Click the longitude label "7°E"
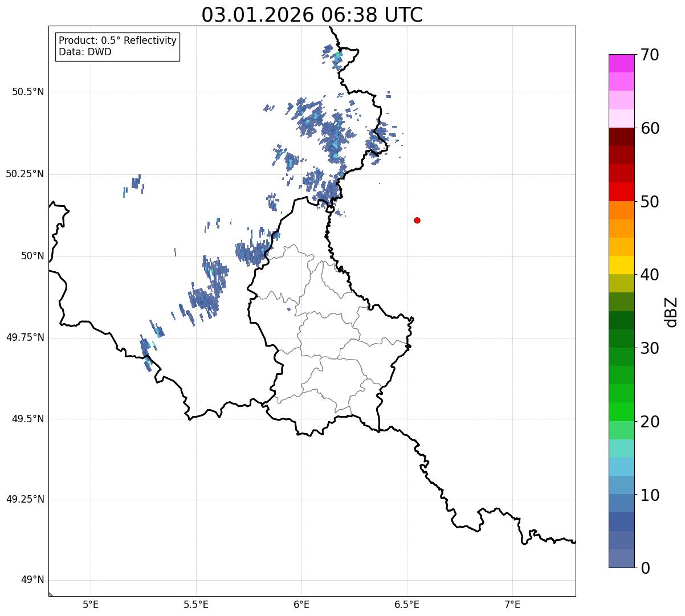The image size is (685, 616). pyautogui.click(x=512, y=604)
